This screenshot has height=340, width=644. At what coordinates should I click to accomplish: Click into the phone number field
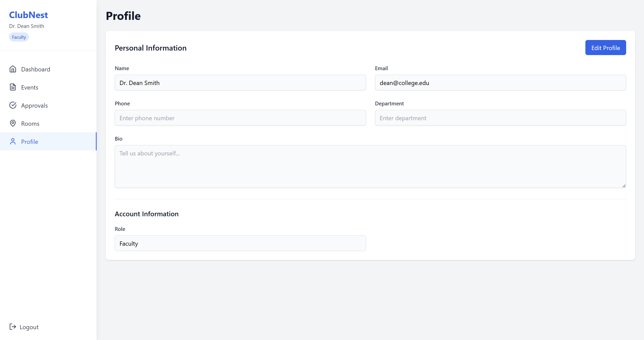(240, 118)
